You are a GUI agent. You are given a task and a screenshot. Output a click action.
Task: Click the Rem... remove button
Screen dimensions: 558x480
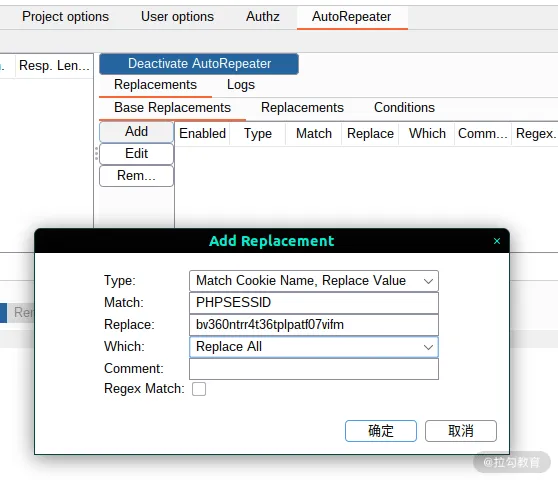(x=136, y=176)
